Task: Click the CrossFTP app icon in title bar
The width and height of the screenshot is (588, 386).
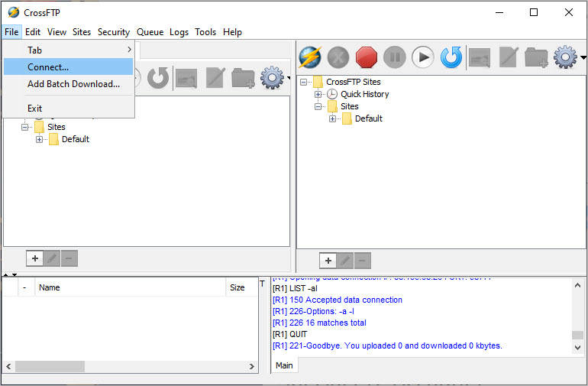Action: pyautogui.click(x=14, y=12)
